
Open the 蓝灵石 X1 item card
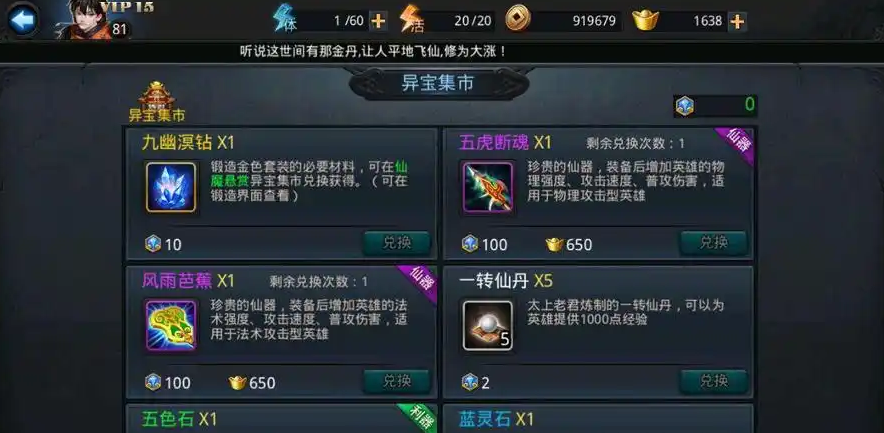598,419
